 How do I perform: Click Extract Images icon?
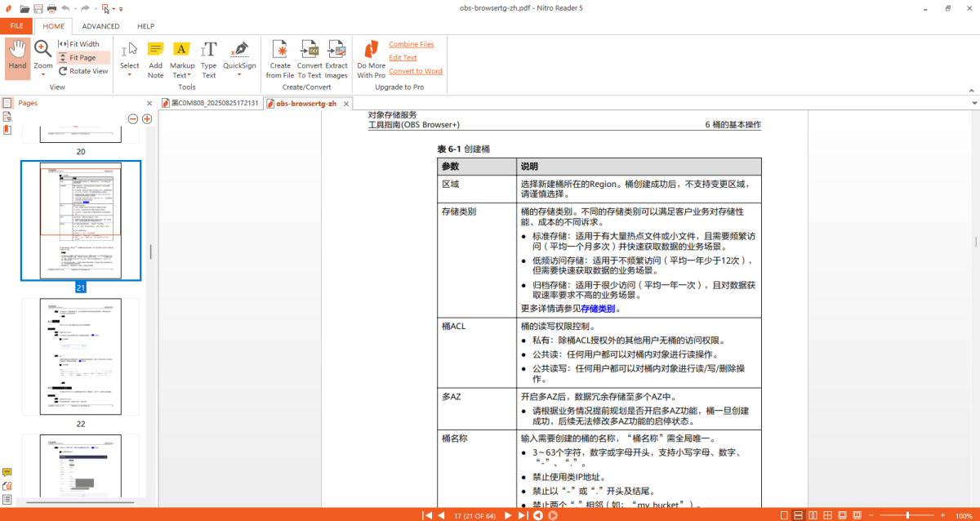pyautogui.click(x=336, y=58)
